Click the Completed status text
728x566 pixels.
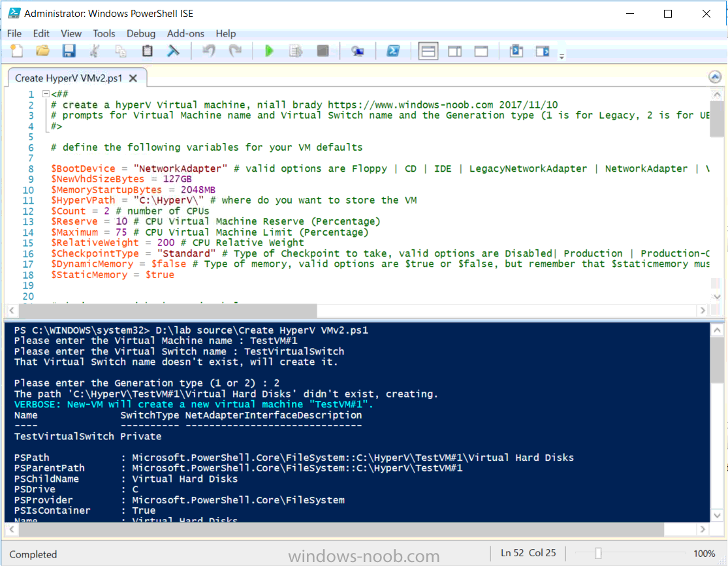tap(33, 554)
